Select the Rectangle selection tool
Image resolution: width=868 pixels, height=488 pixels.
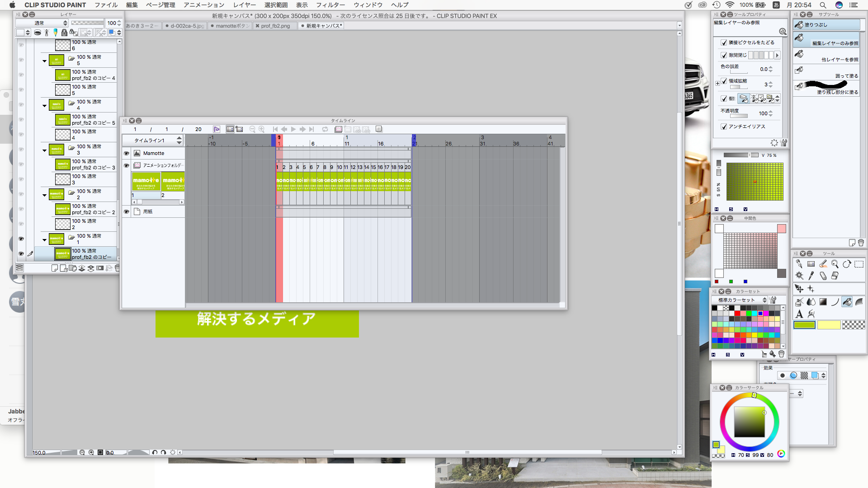click(859, 264)
